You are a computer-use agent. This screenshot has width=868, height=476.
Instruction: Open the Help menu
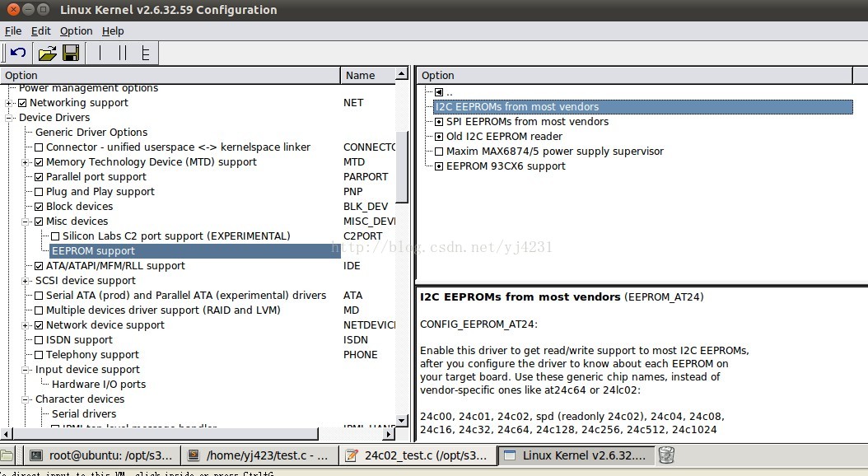pos(113,31)
